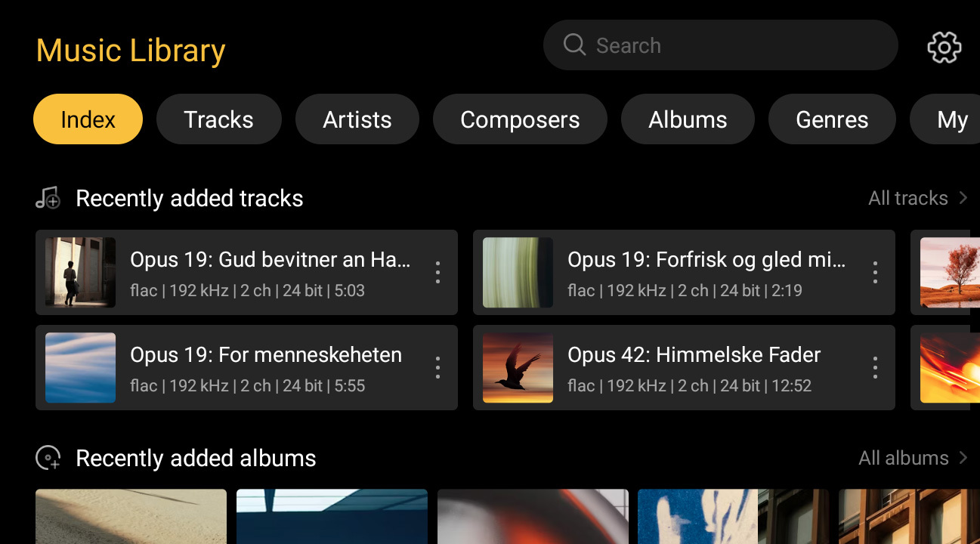Select the Albums tab
Screen dimensions: 980x544
click(x=688, y=119)
